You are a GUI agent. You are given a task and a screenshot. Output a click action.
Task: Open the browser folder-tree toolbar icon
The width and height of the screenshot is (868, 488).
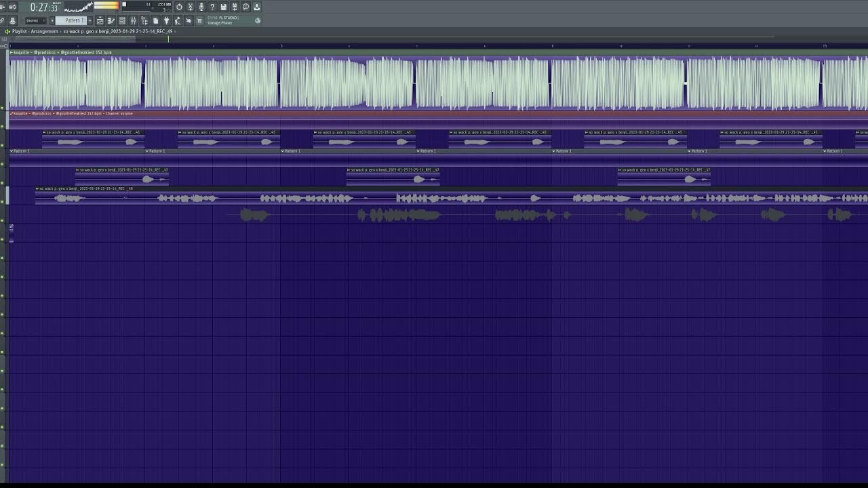tap(144, 20)
